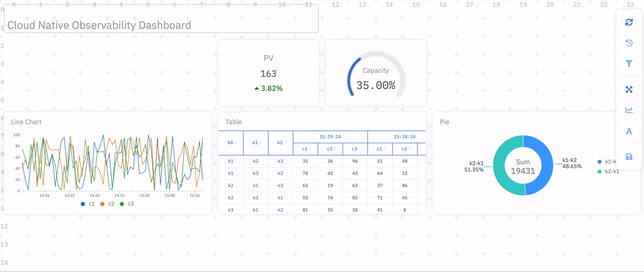Open the history clock icon

629,43
